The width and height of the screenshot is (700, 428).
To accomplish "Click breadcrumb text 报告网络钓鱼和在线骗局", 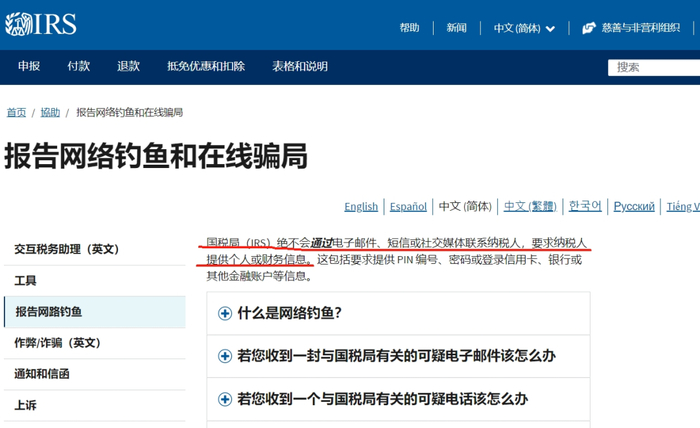I will (129, 112).
